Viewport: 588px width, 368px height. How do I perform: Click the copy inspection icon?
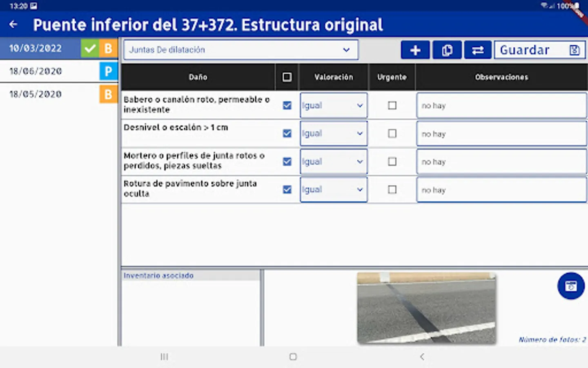point(447,49)
